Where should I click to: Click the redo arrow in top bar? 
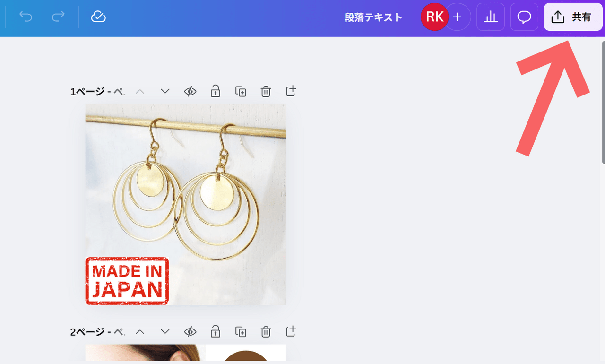pyautogui.click(x=58, y=17)
